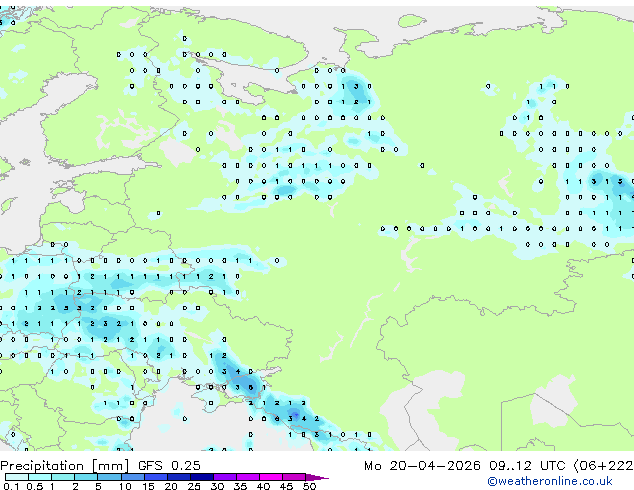Click the '0.5' legend label
Screen dimensions: 634x490
(35, 486)
